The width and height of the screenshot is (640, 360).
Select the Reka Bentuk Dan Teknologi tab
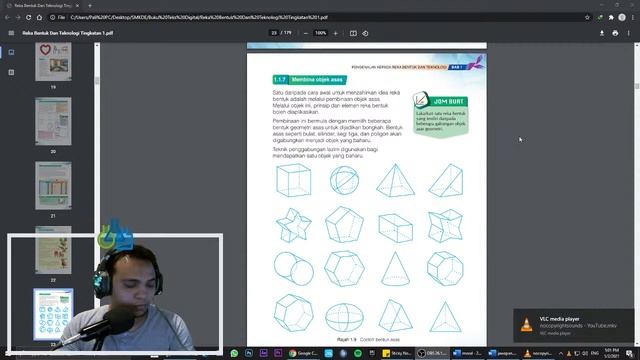(x=43, y=6)
